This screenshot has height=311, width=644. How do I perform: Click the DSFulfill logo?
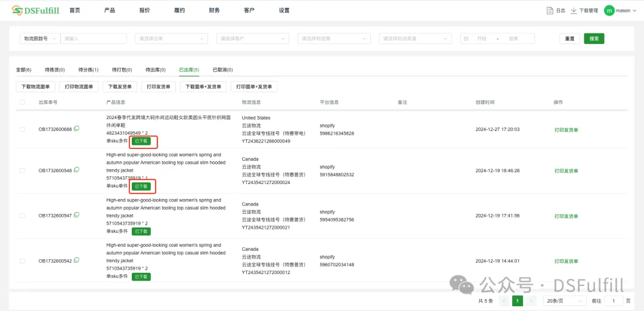35,10
